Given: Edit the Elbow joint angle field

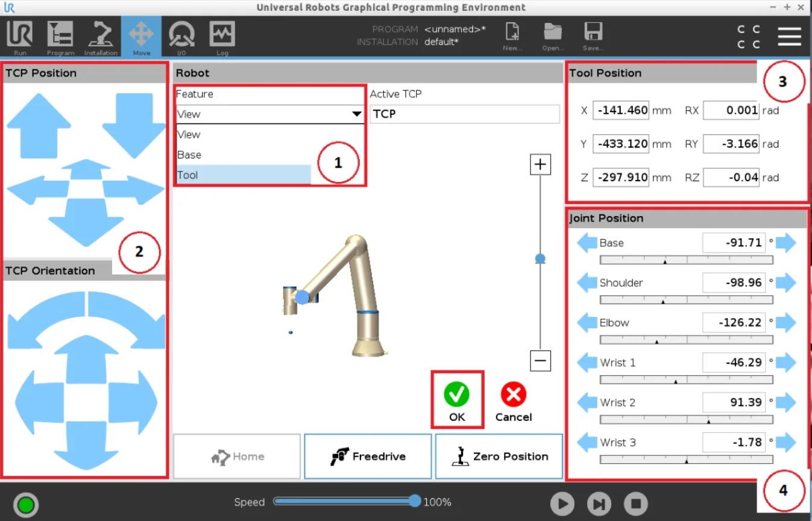Looking at the screenshot, I should (734, 322).
